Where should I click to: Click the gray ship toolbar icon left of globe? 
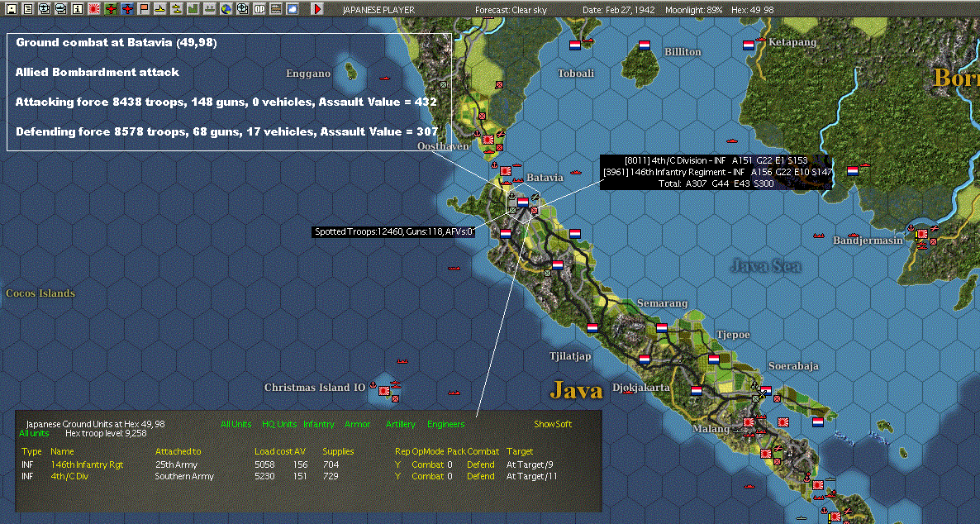click(209, 9)
